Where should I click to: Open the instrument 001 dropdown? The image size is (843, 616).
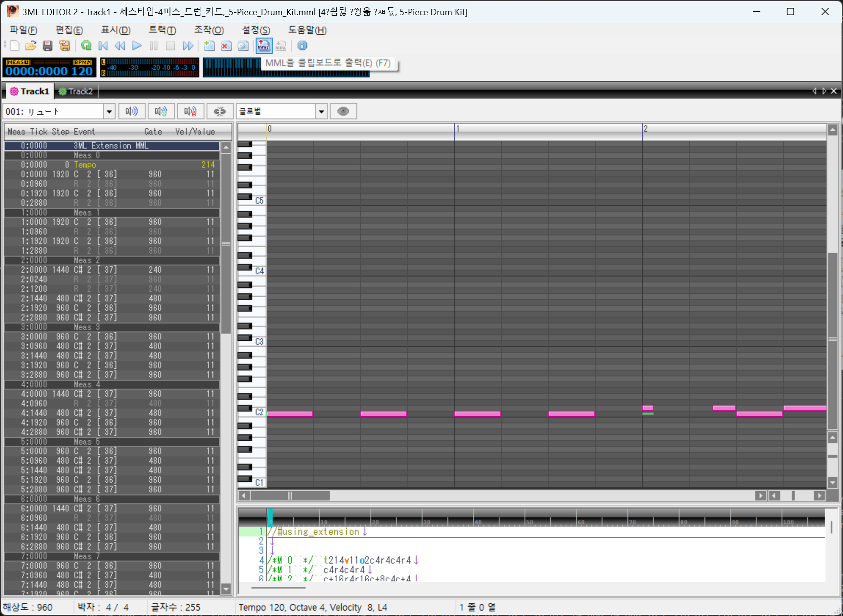tap(109, 112)
